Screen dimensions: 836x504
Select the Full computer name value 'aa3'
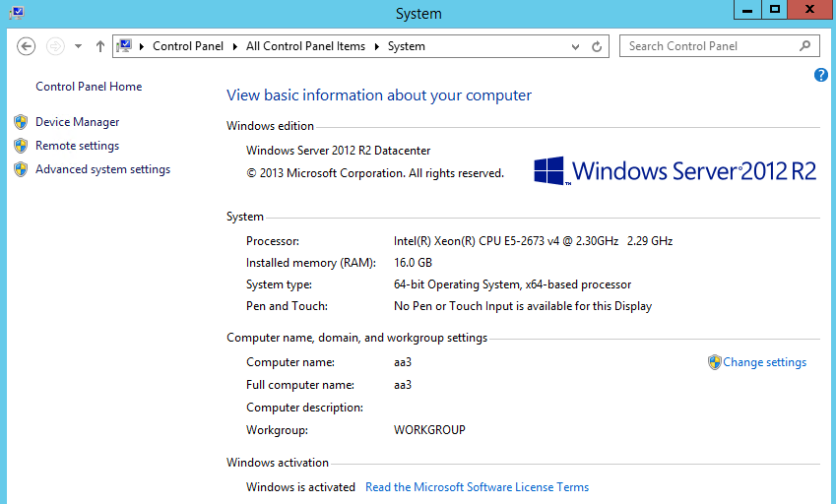403,385
